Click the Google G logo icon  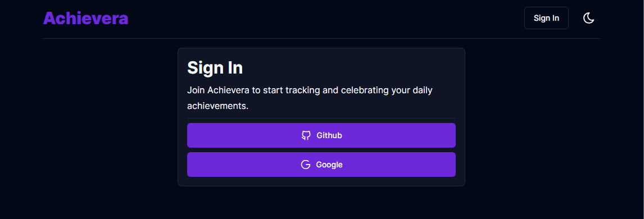coord(306,165)
